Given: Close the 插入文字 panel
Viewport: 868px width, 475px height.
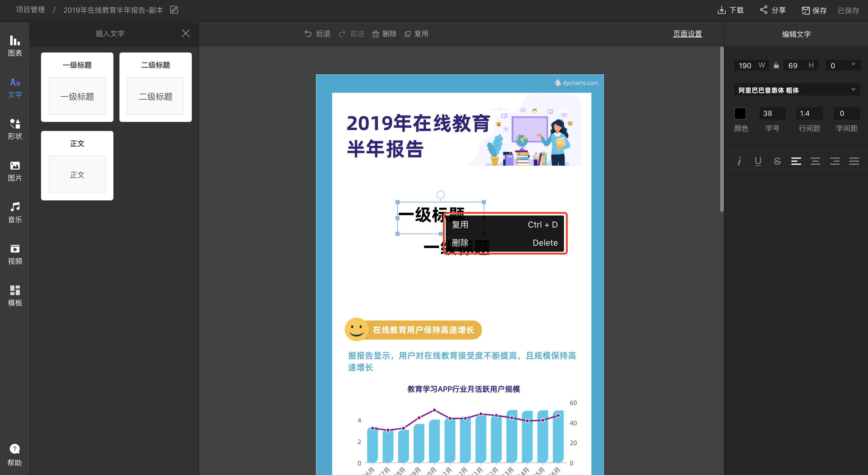Looking at the screenshot, I should pos(186,33).
